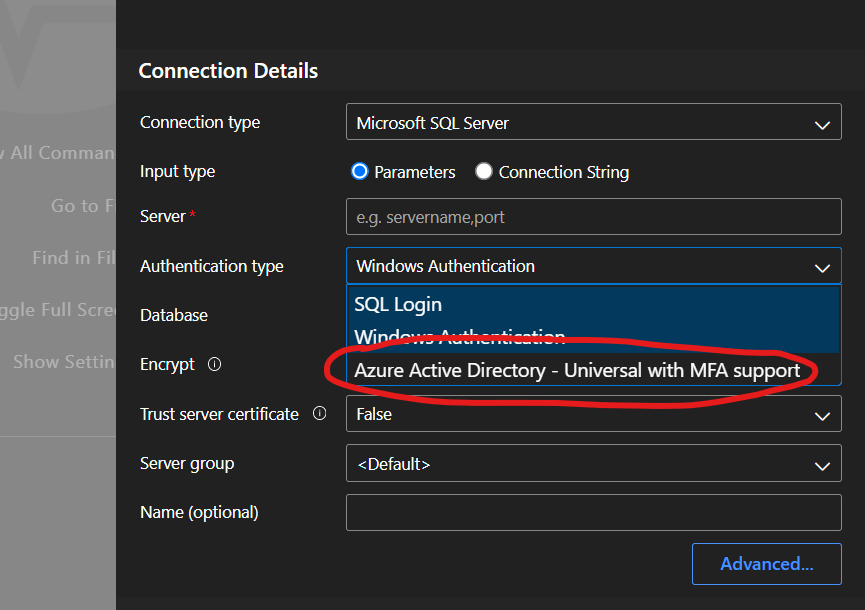Click Trust server certificate info icon
Image resolution: width=865 pixels, height=610 pixels.
319,413
